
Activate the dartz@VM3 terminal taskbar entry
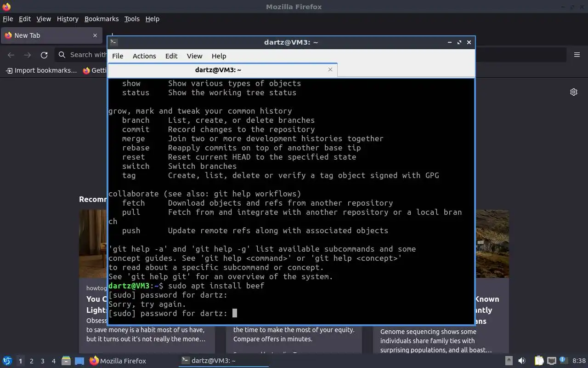pos(224,361)
